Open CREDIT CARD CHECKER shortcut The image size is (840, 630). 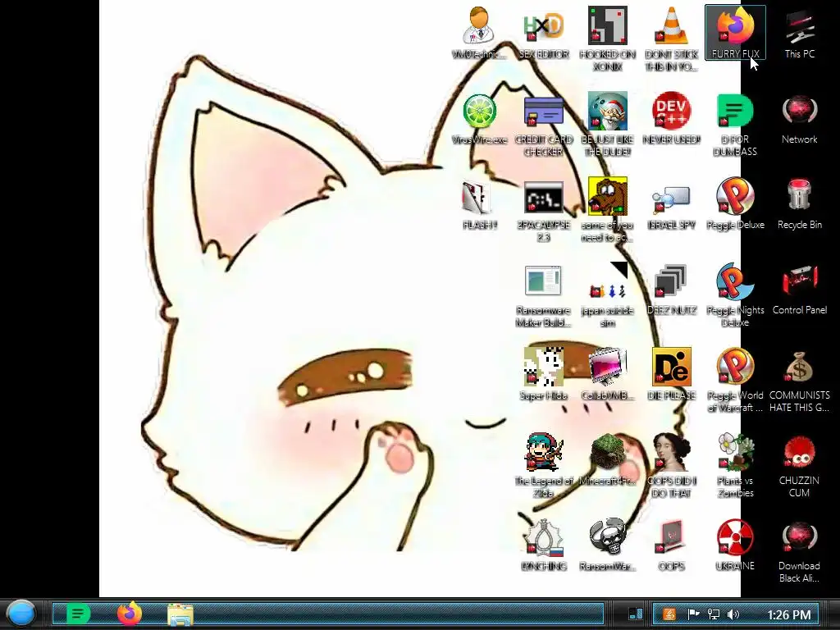[543, 125]
